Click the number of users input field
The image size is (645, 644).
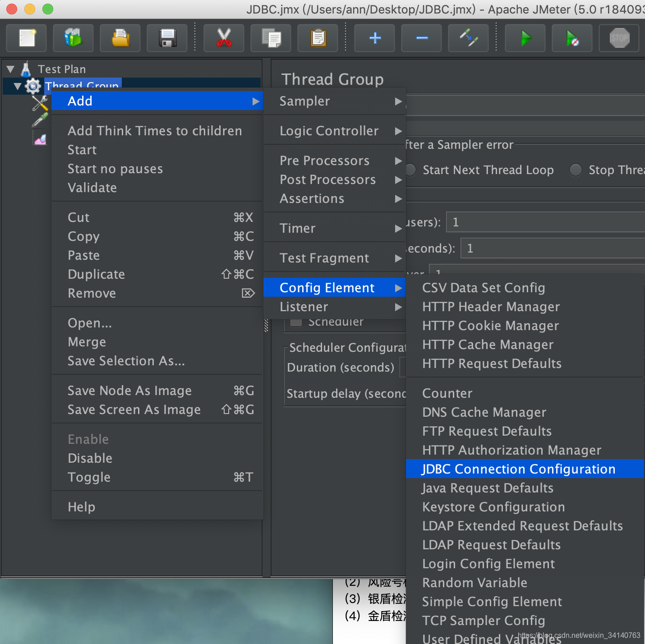[546, 222]
